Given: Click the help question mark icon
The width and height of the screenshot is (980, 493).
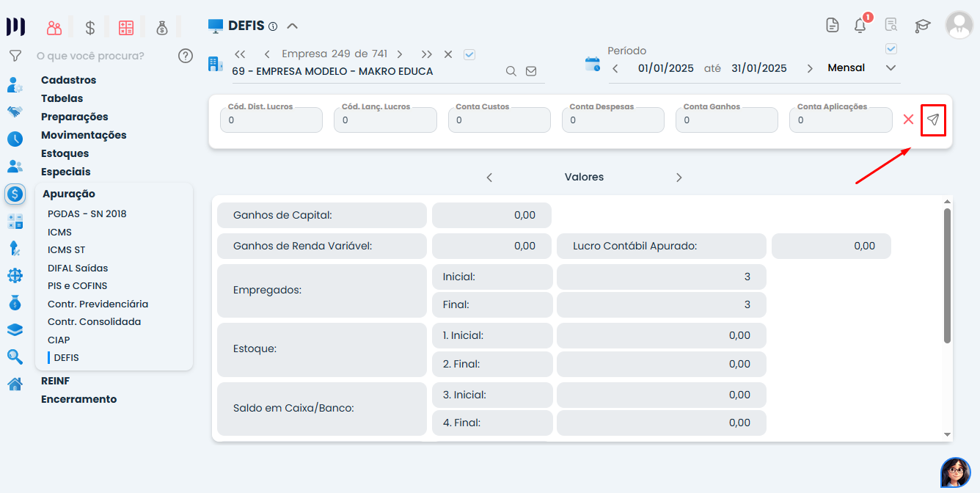Looking at the screenshot, I should point(186,56).
